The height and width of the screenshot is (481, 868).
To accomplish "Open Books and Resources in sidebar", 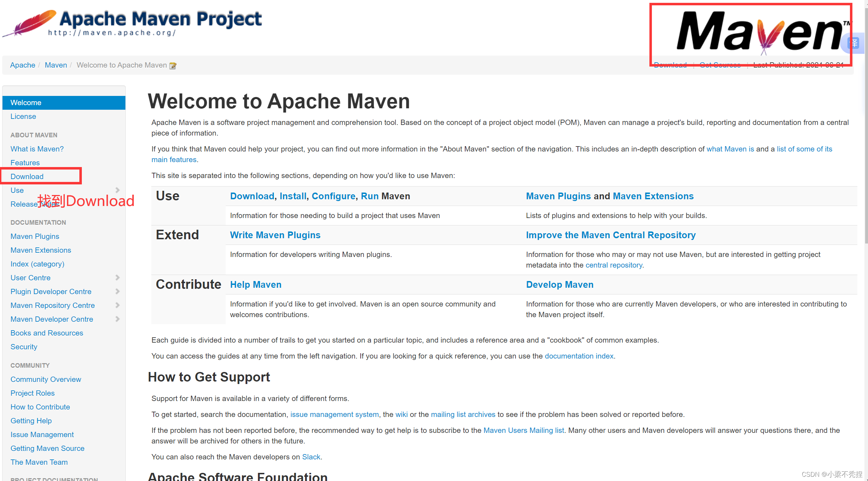I will 47,333.
